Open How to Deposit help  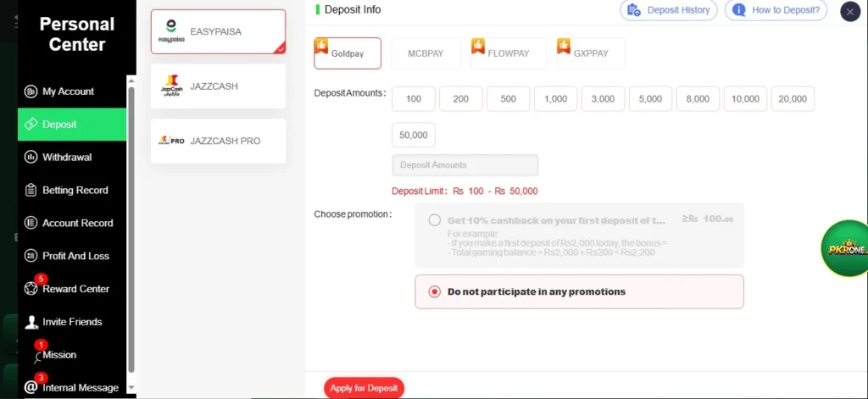coord(776,10)
